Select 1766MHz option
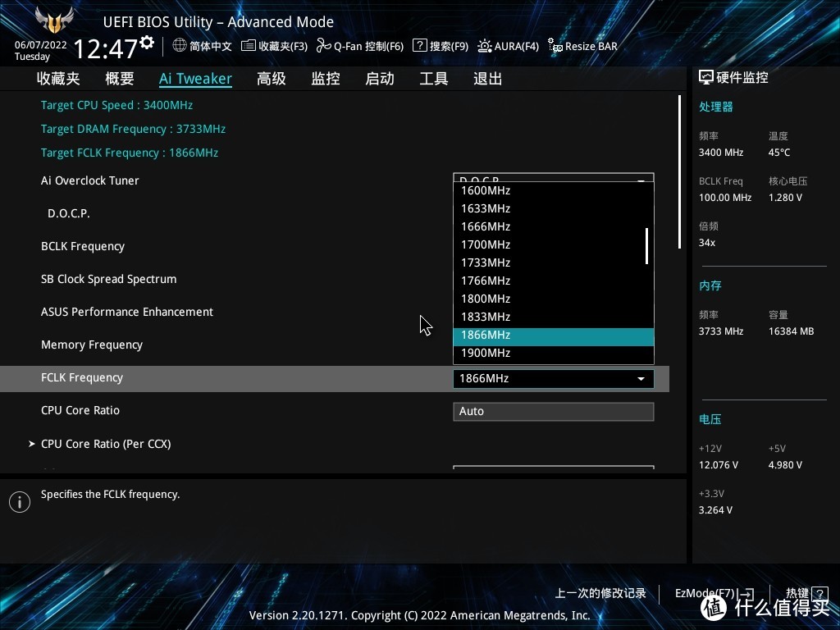840x630 pixels. click(554, 281)
